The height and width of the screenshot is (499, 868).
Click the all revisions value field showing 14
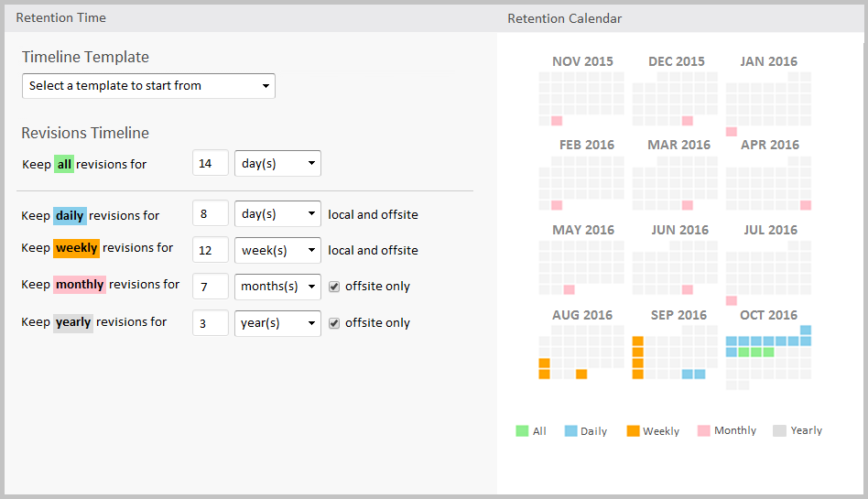click(x=211, y=164)
